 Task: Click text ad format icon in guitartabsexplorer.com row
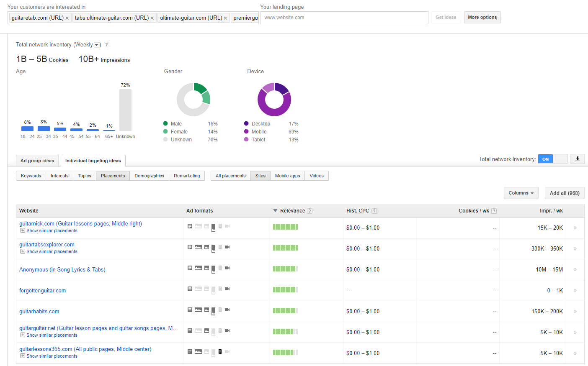190,247
